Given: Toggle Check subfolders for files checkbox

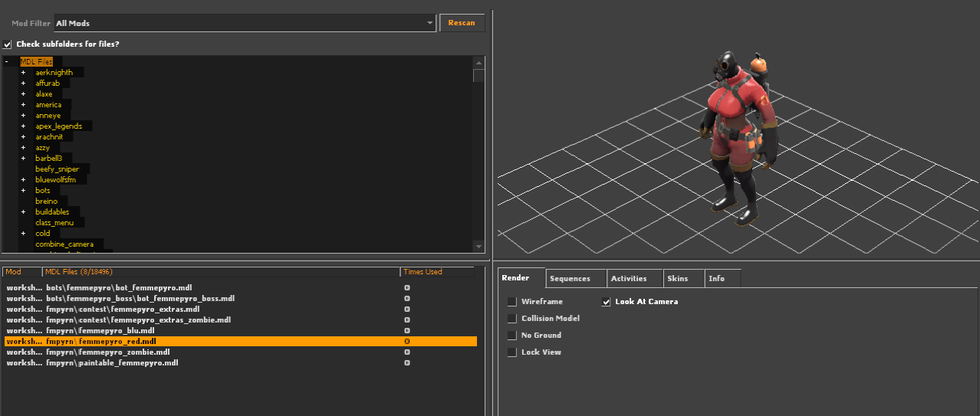Looking at the screenshot, I should [8, 44].
